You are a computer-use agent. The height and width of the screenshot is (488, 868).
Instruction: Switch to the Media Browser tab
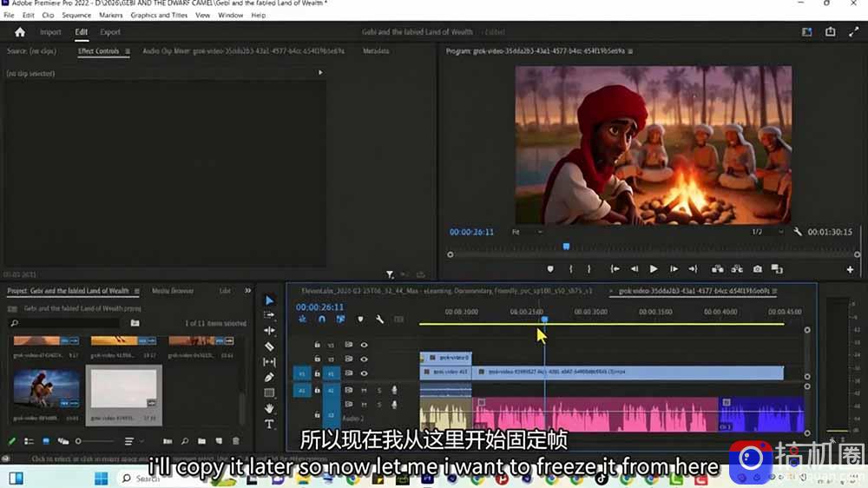click(x=173, y=291)
